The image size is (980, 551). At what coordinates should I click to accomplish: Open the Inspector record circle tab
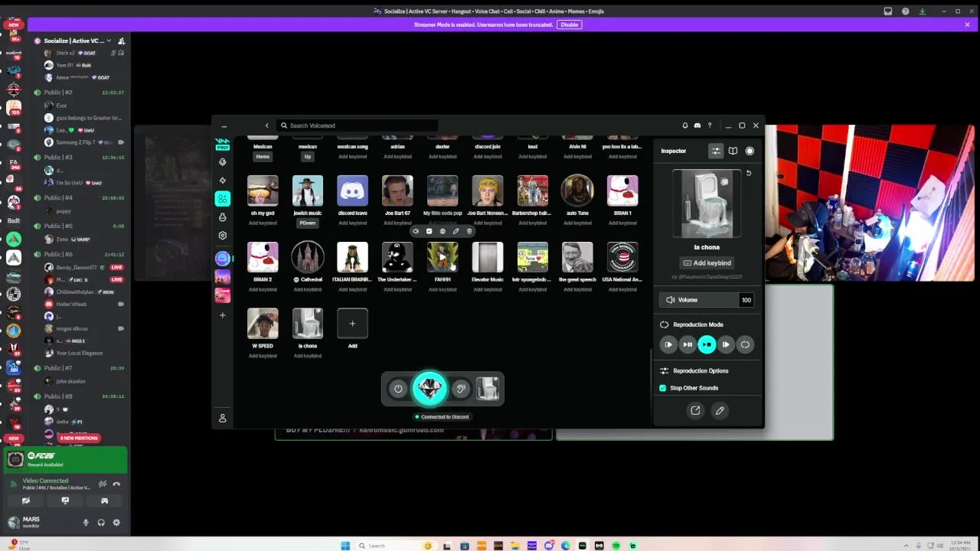[750, 151]
